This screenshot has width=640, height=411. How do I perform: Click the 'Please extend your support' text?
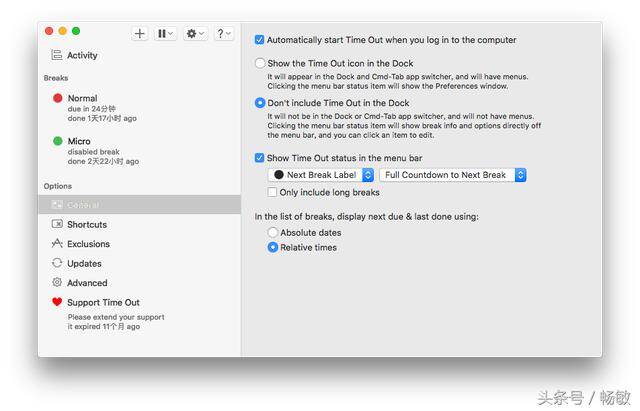point(116,317)
